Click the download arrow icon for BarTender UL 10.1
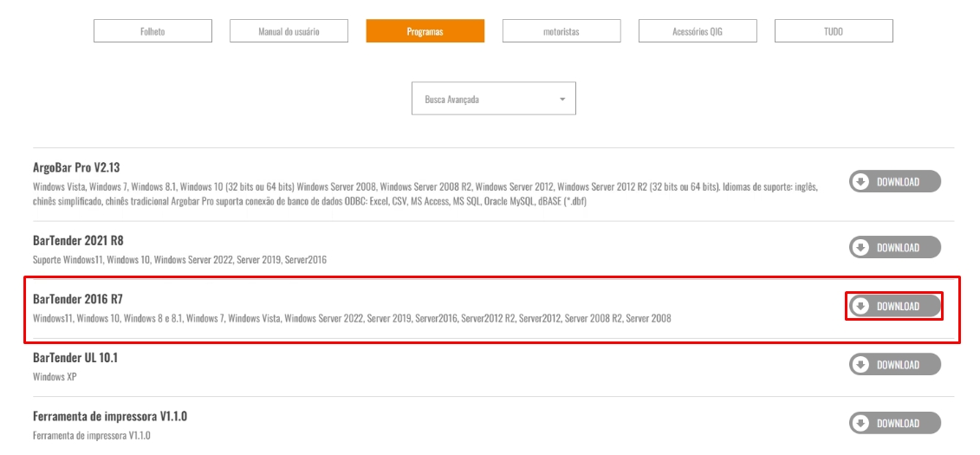The height and width of the screenshot is (455, 980). (861, 365)
